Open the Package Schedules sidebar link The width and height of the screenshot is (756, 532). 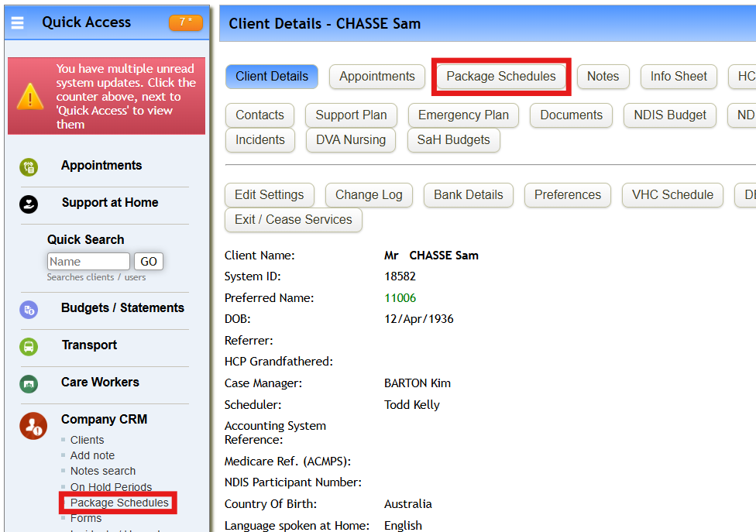(x=119, y=503)
